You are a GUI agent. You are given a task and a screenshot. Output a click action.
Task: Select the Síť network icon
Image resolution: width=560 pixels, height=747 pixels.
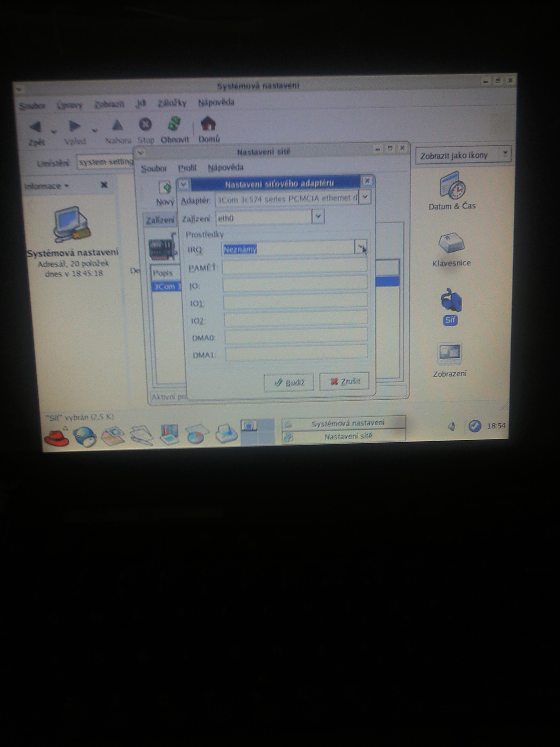(x=451, y=300)
